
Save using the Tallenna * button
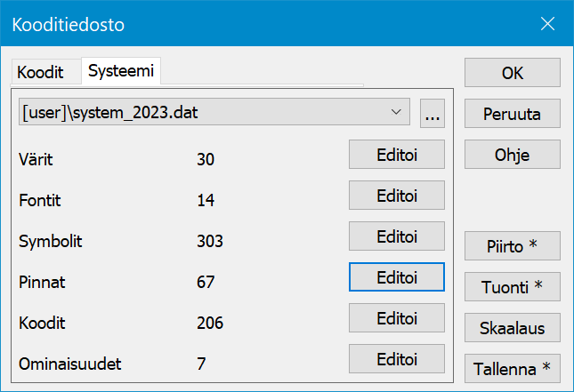(x=513, y=368)
